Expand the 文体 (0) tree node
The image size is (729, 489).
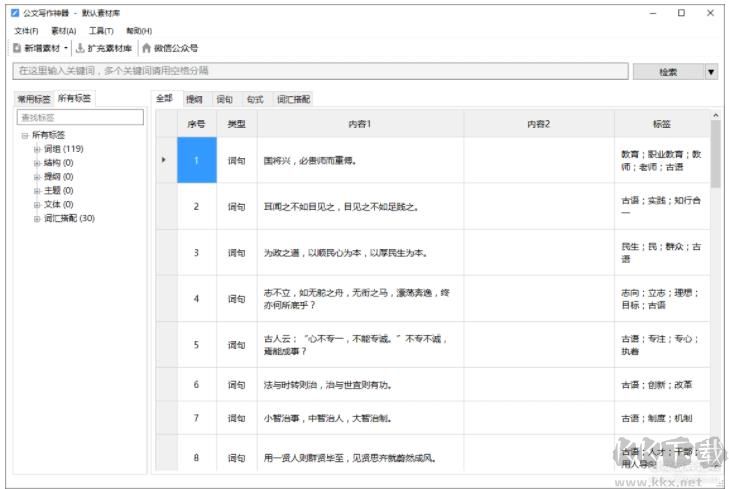(37, 205)
